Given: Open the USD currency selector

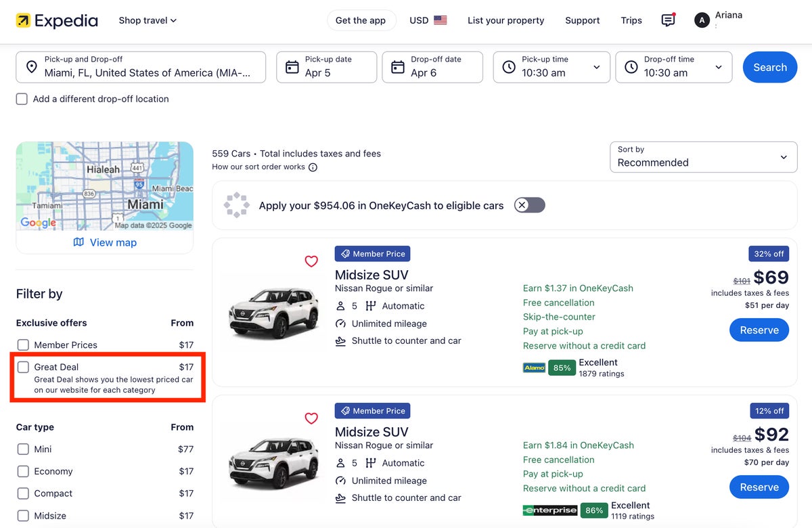Looking at the screenshot, I should [x=428, y=20].
